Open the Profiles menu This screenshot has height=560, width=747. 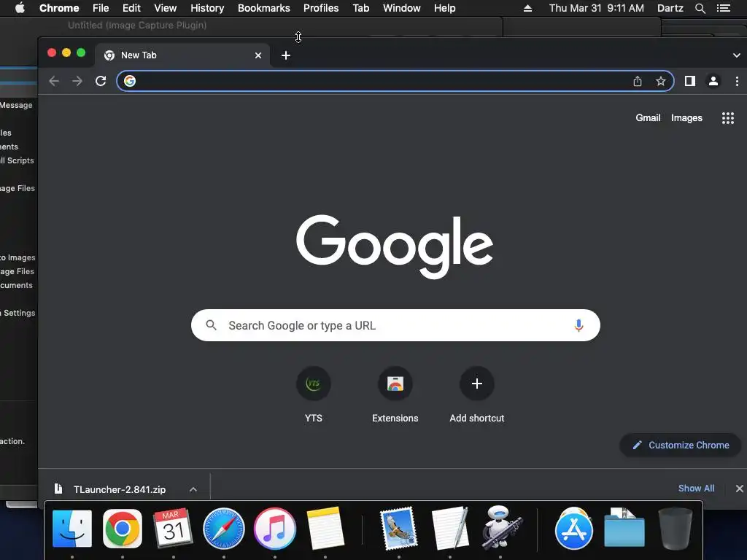click(x=321, y=8)
